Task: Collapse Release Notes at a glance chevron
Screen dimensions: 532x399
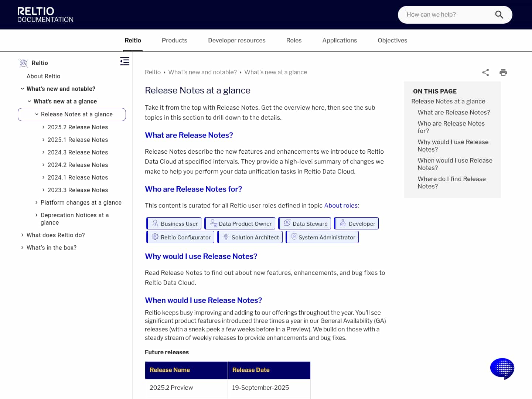Action: [37, 114]
